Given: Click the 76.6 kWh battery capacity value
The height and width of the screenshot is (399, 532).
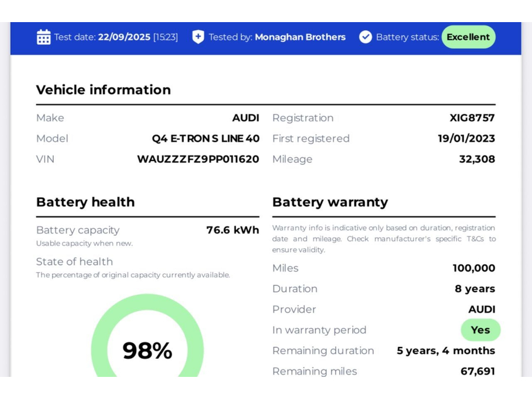Looking at the screenshot, I should (x=233, y=230).
